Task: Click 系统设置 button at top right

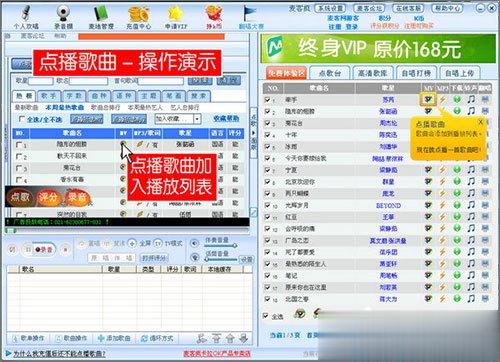Action: pyautogui.click(x=330, y=8)
